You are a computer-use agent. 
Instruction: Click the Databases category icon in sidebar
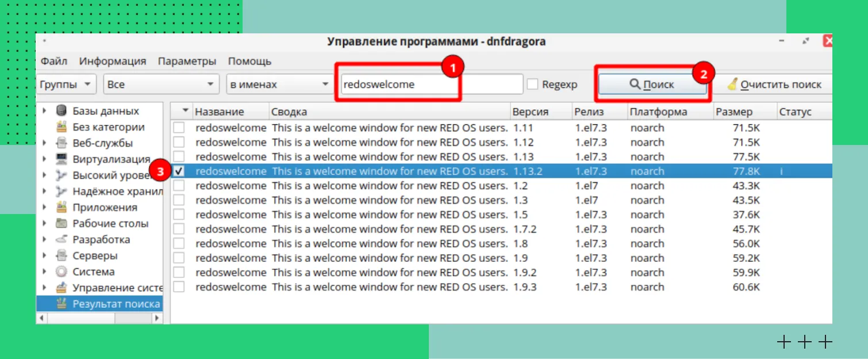pyautogui.click(x=62, y=111)
